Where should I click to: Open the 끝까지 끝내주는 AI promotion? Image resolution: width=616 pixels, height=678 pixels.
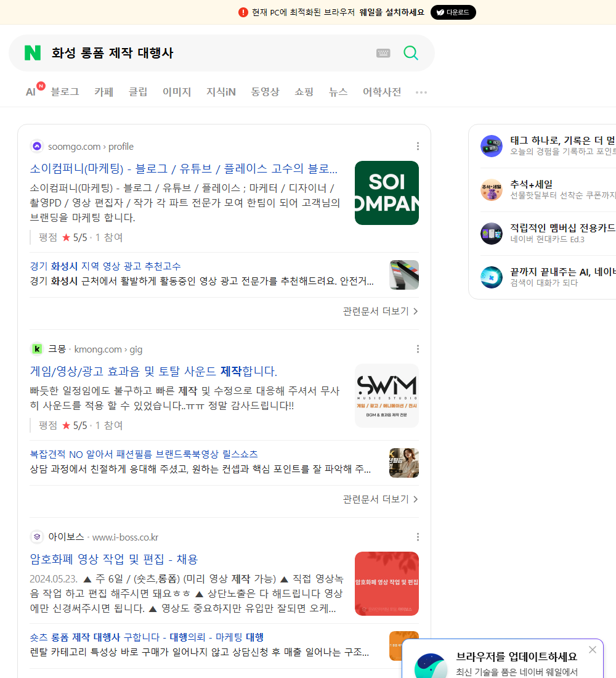(563, 272)
